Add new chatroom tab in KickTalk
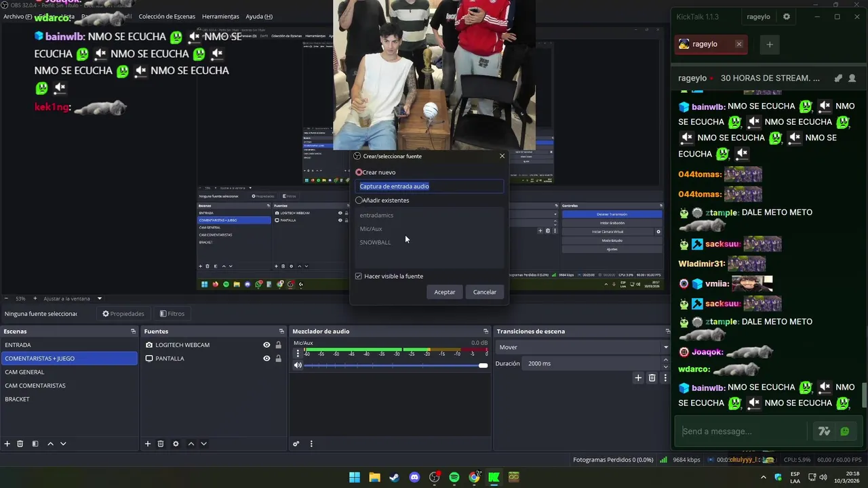Image resolution: width=868 pixels, height=488 pixels. (770, 45)
